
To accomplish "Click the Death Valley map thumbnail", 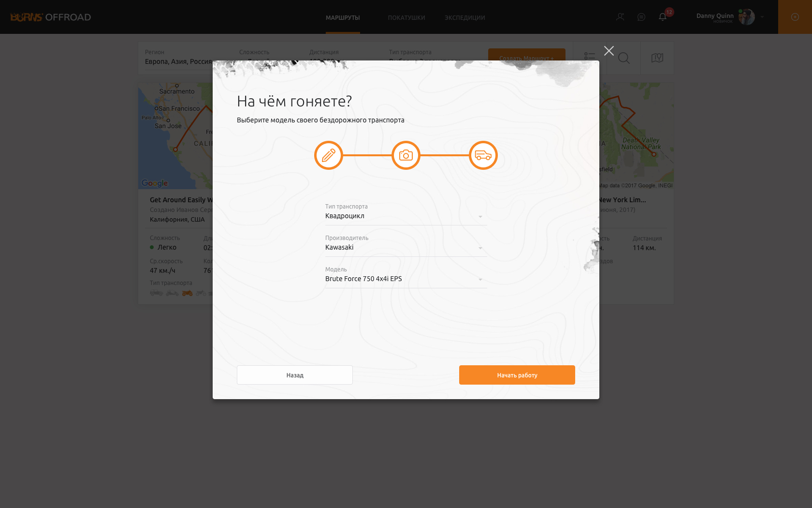I will [x=637, y=135].
